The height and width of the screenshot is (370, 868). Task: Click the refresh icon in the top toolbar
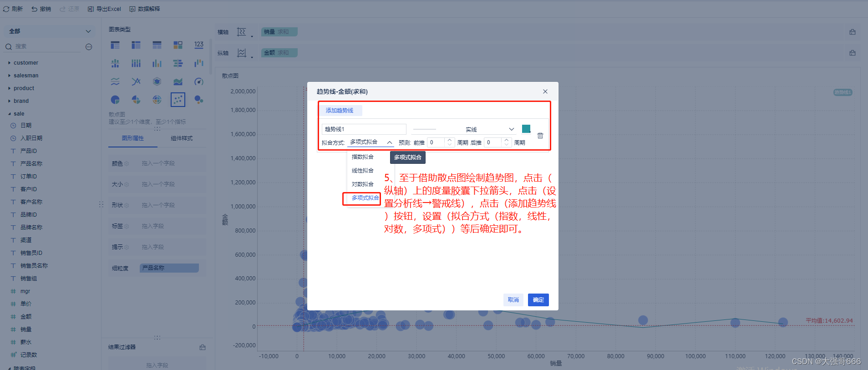(6, 9)
